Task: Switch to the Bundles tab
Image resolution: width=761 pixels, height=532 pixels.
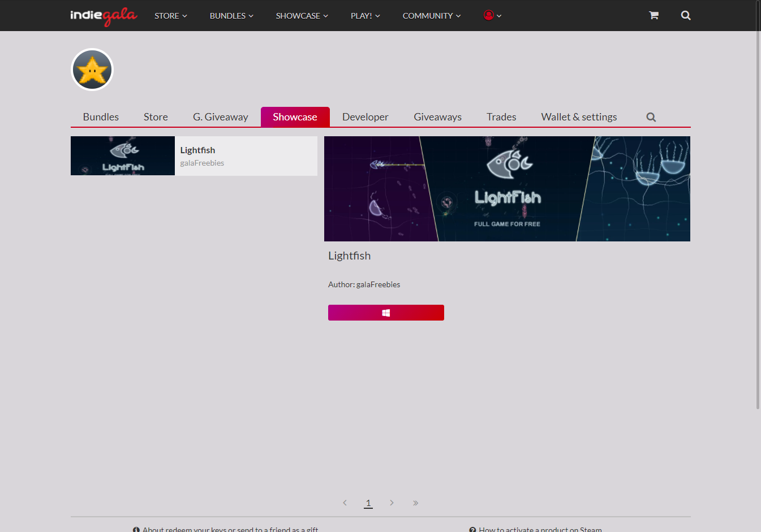Action: point(101,117)
